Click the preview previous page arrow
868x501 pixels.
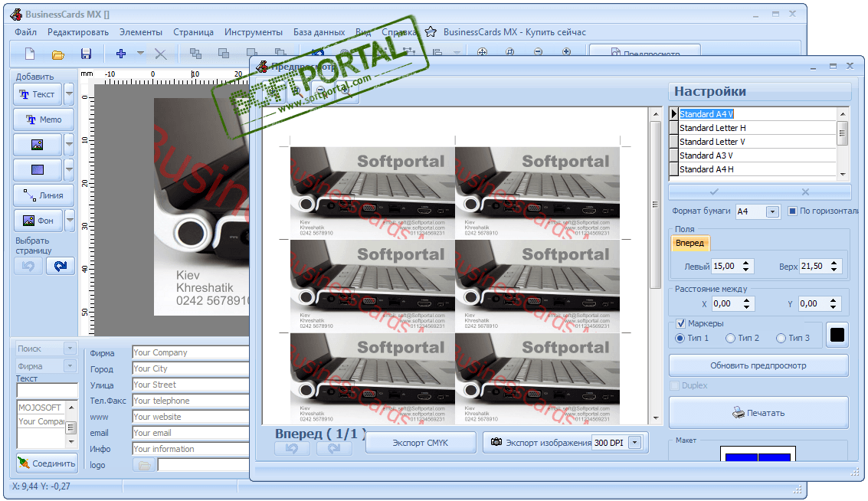[292, 448]
